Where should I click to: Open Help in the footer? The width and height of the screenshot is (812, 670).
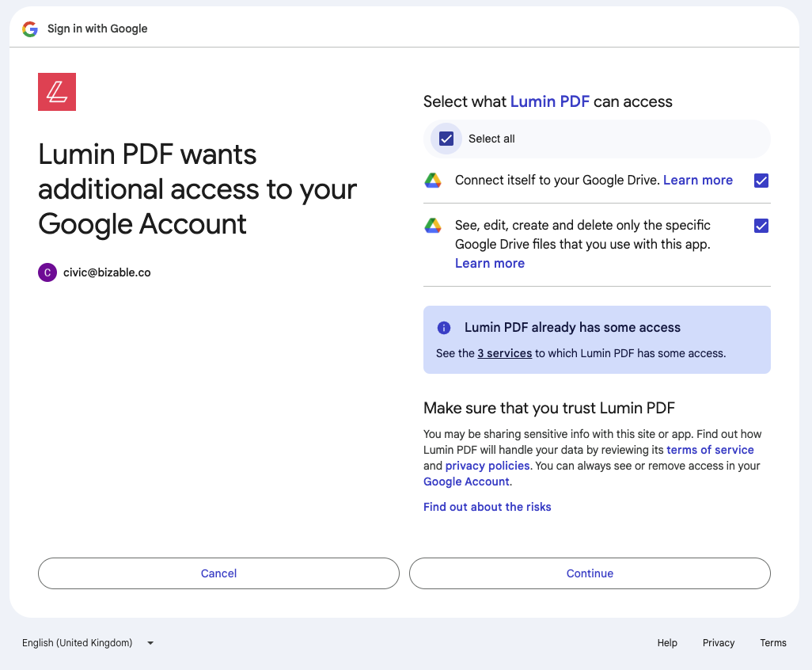(x=667, y=643)
